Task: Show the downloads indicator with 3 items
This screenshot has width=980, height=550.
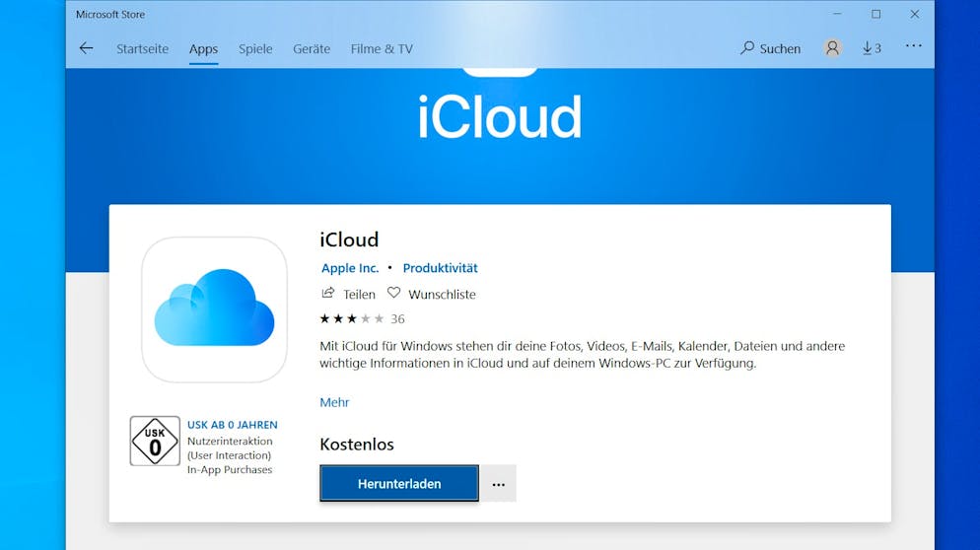Action: [x=872, y=48]
